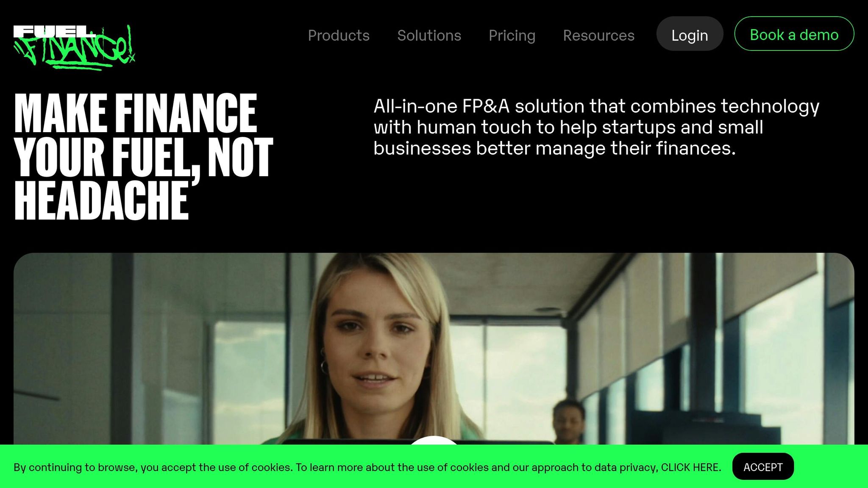
Task: Click the Login button
Action: click(690, 34)
